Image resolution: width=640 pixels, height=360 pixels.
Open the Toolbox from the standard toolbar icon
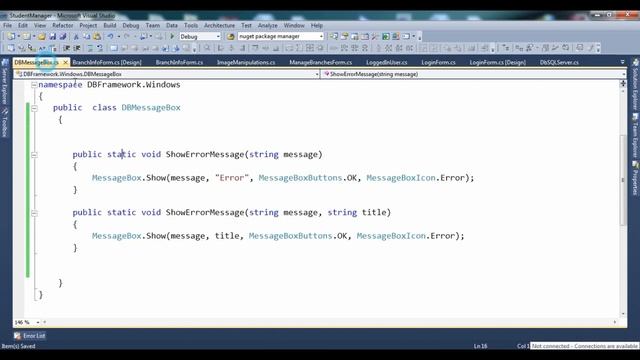coord(375,37)
